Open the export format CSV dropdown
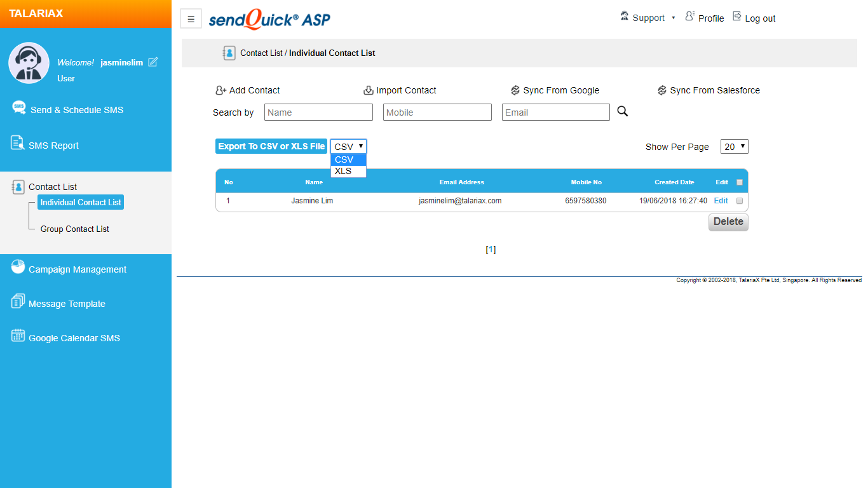Image resolution: width=868 pixels, height=488 pixels. pos(348,146)
